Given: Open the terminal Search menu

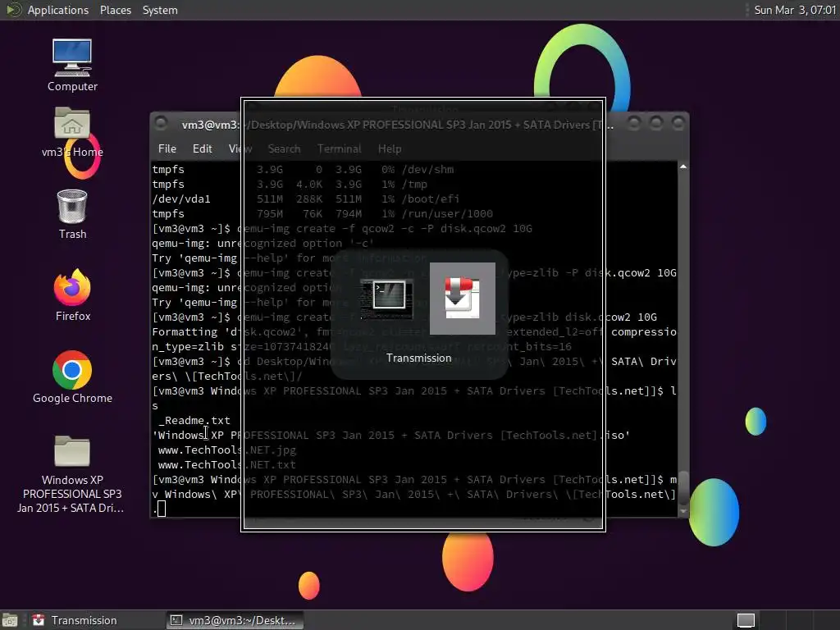Looking at the screenshot, I should 284,149.
